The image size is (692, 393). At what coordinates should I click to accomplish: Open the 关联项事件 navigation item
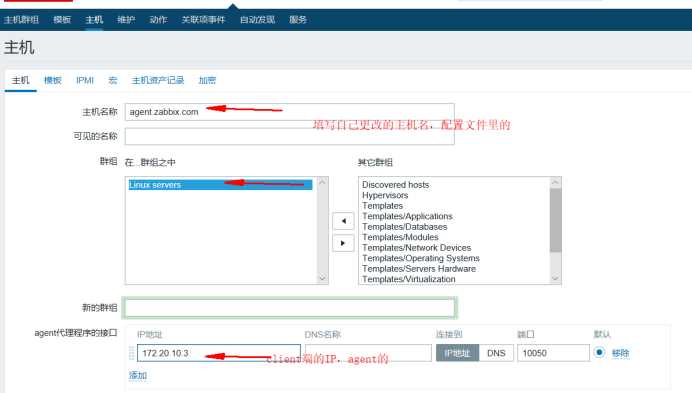pos(203,19)
